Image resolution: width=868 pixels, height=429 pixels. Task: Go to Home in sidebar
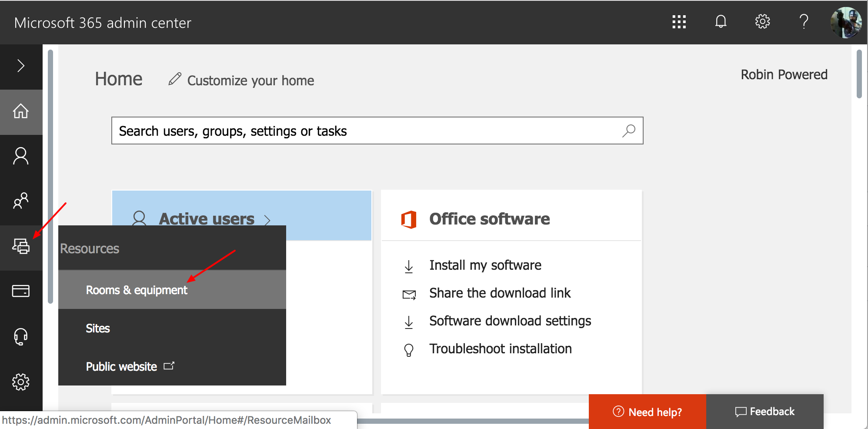click(x=21, y=111)
